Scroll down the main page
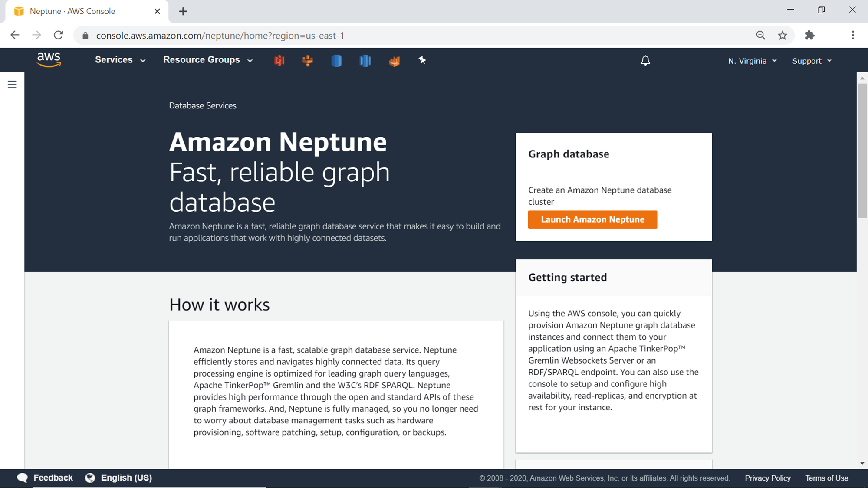 (x=860, y=462)
